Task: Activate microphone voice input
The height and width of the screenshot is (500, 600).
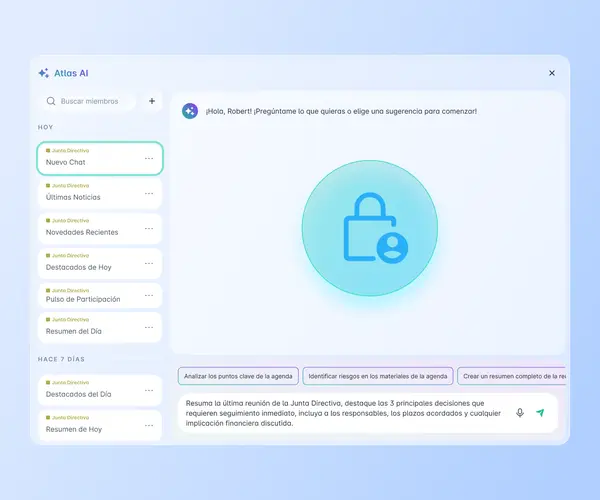Action: tap(520, 413)
